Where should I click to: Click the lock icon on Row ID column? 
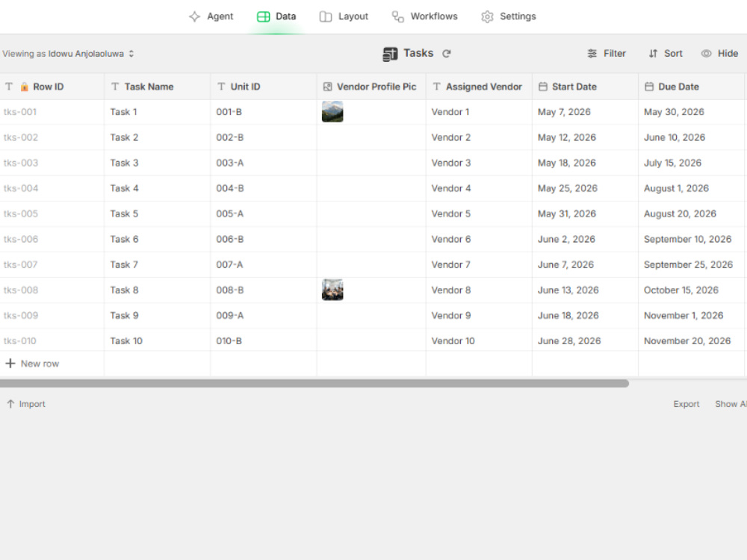click(25, 87)
